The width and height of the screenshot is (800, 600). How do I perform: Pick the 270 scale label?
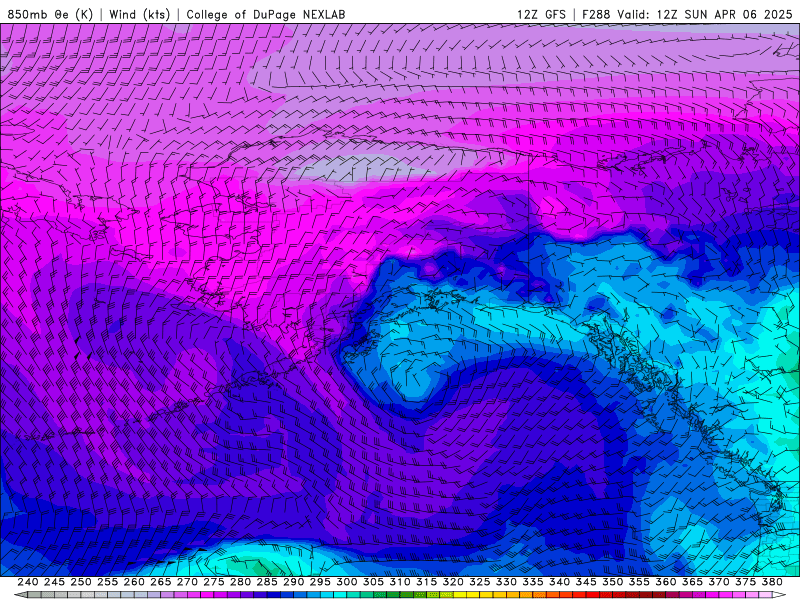tap(187, 582)
